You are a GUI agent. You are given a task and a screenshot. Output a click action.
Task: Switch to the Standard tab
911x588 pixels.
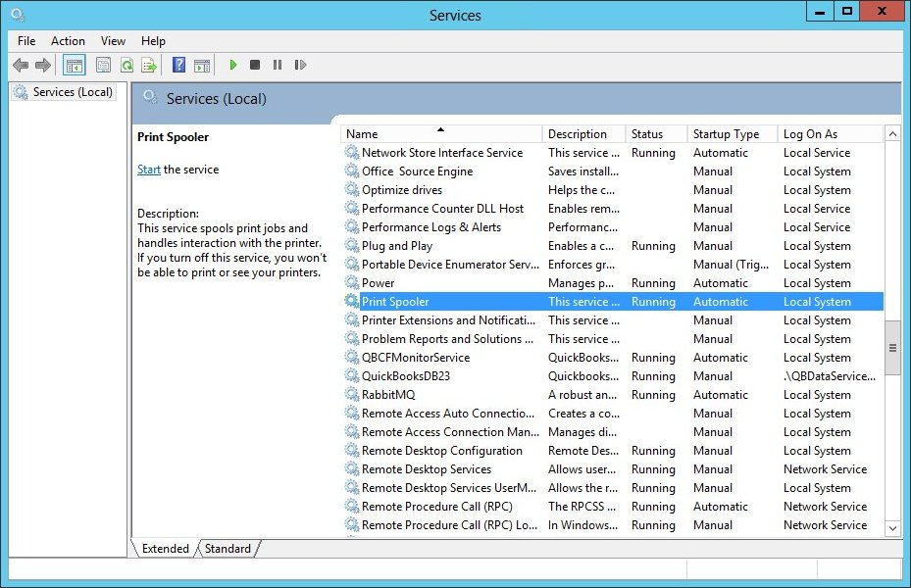tap(227, 549)
